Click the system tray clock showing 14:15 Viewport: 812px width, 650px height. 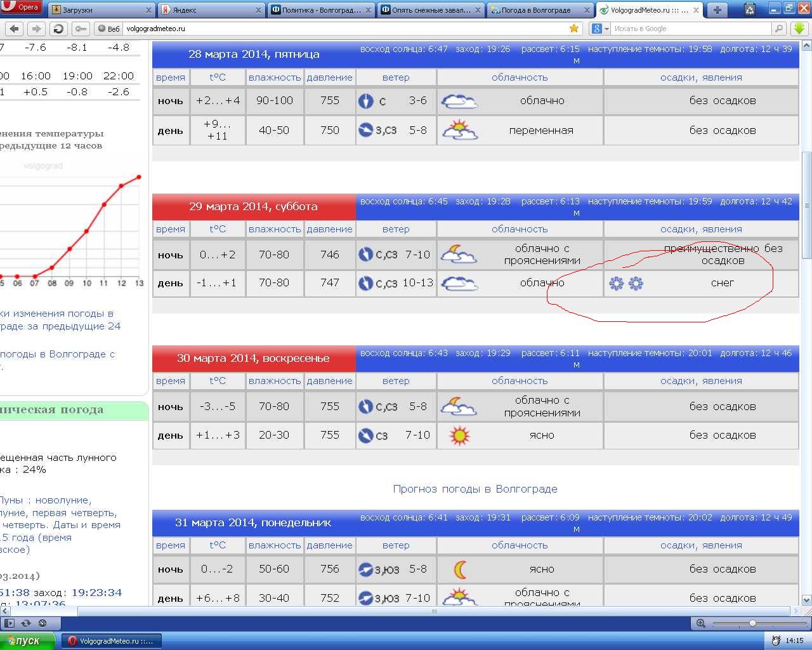point(794,641)
